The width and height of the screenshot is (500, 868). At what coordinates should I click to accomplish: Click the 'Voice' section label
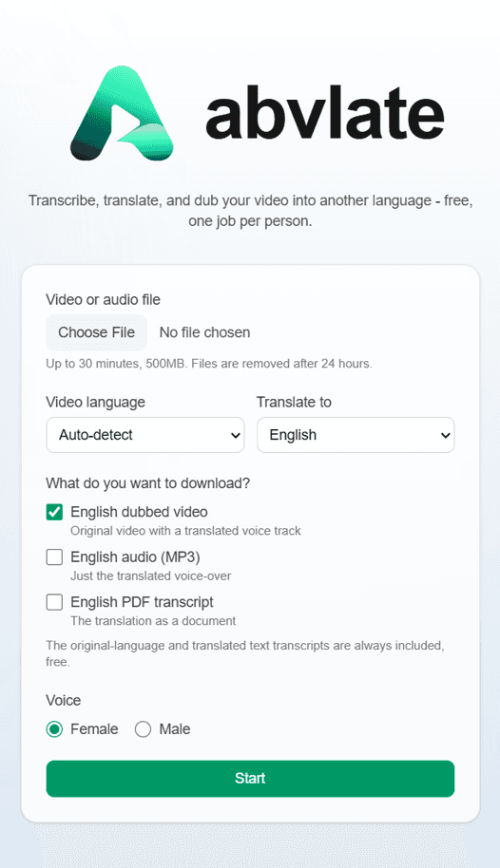63,700
